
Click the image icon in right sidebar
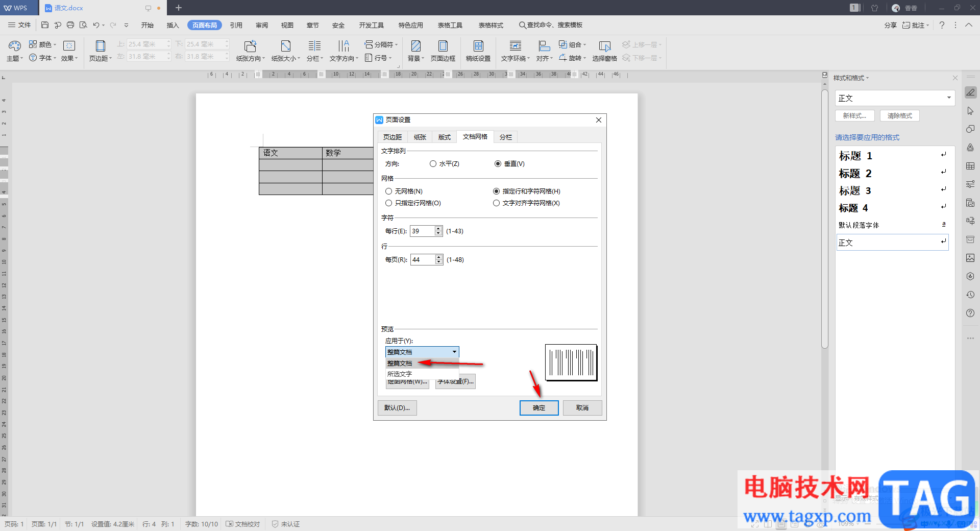coord(970,258)
